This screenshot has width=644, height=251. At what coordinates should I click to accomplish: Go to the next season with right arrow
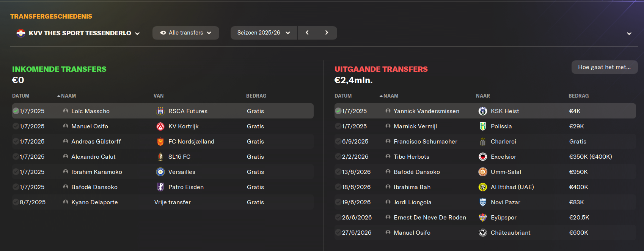[x=327, y=33]
